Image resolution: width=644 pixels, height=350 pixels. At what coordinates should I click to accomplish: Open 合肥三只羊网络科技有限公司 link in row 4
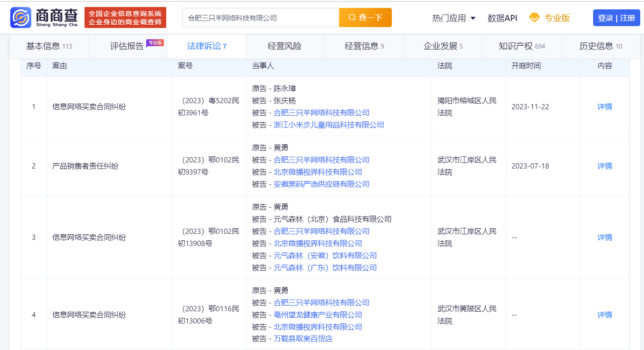[x=321, y=302]
